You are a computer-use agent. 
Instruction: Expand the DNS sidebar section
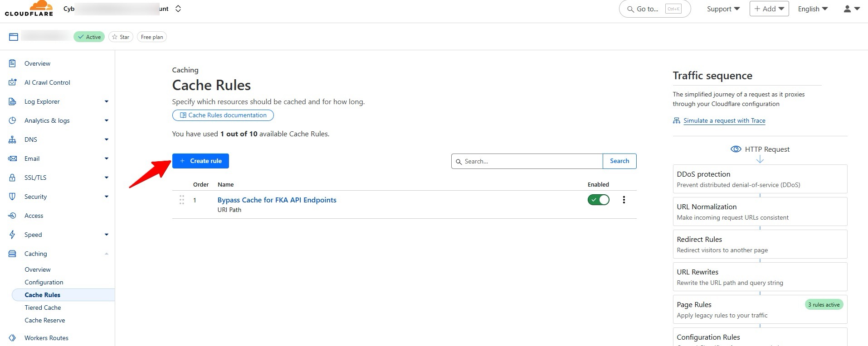point(106,139)
